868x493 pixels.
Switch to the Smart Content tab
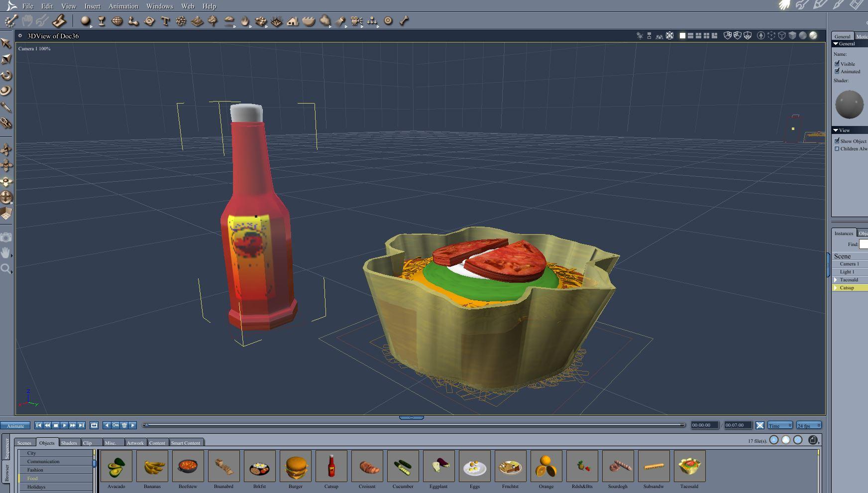point(186,443)
